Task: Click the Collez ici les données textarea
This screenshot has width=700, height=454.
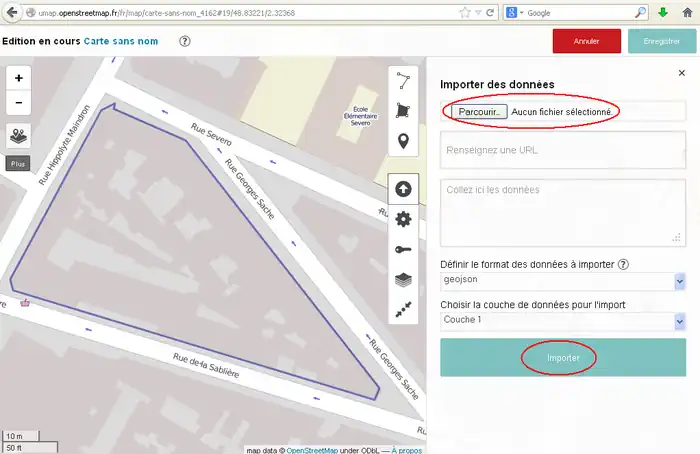Action: click(563, 211)
